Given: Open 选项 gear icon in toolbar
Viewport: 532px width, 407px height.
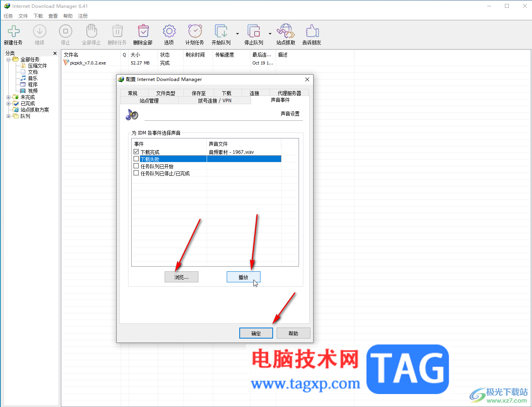Looking at the screenshot, I should point(169,31).
